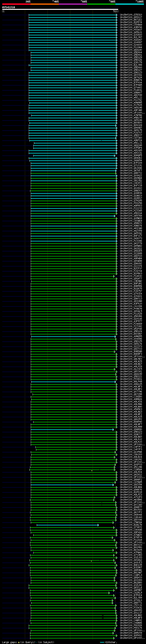Screen dimensions: 146x644
Task: Select hit label UniRef100_Q5EH04
Action: click(x=131, y=53)
